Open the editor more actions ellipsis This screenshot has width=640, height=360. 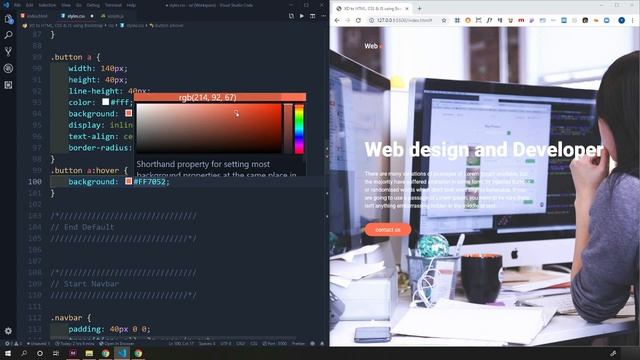(x=323, y=16)
